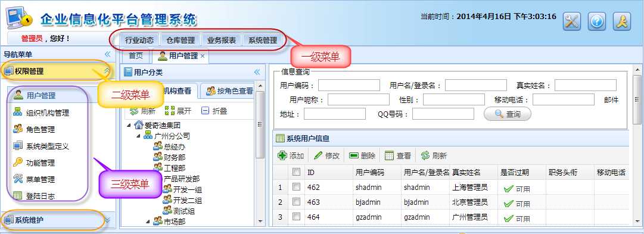
Task: Click the 真实姓名 input field
Action: pyautogui.click(x=586, y=85)
